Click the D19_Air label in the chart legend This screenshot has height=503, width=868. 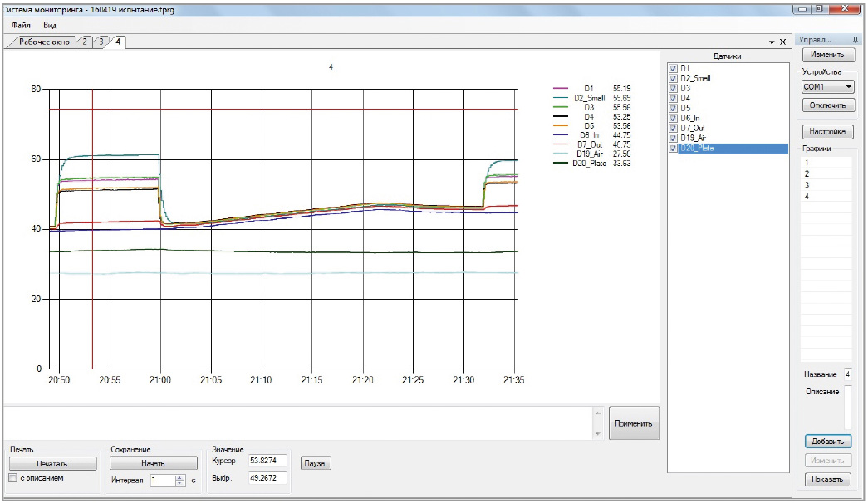click(590, 154)
